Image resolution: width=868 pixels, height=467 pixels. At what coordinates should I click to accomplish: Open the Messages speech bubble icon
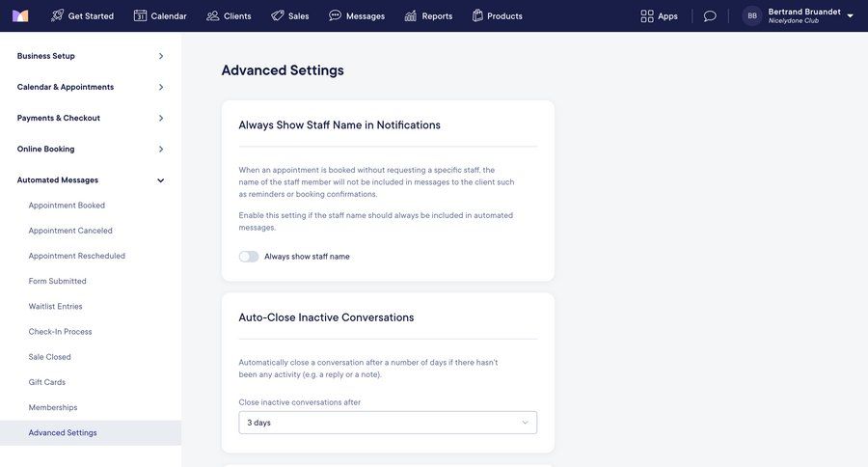(x=336, y=15)
